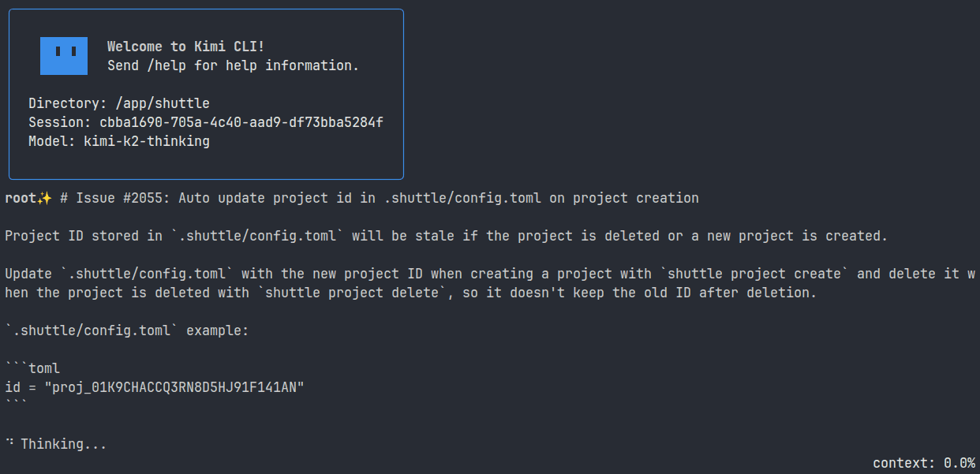Viewport: 980px width, 474px height.
Task: Click the context percentage indicator
Action: click(x=924, y=463)
